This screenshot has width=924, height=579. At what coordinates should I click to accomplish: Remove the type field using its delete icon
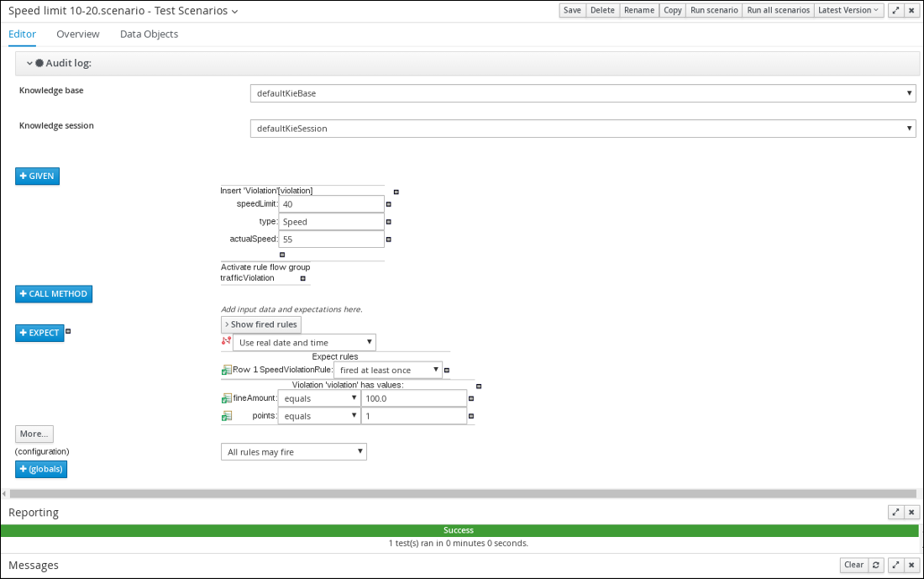tap(388, 222)
